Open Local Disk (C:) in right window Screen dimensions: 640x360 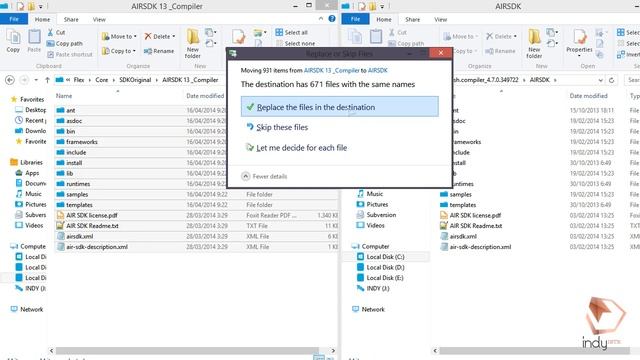pos(385,257)
